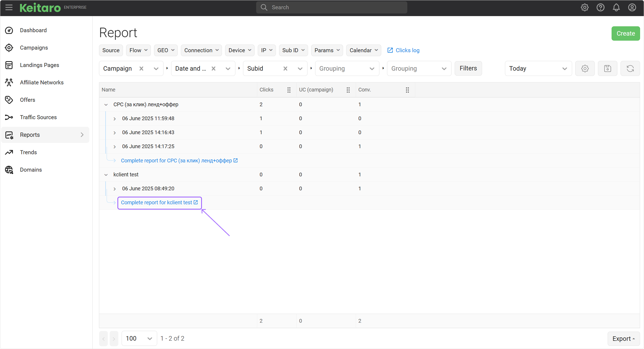Refresh the report data

(x=630, y=69)
